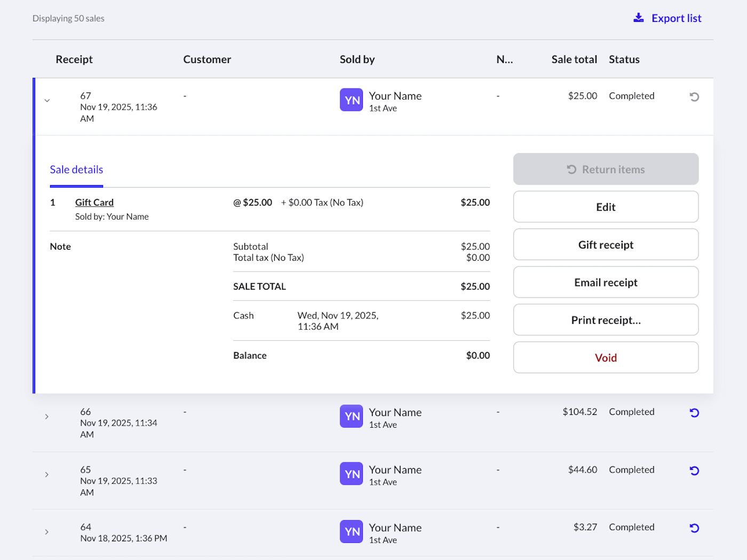Click Print receipt... button
The height and width of the screenshot is (560, 747).
pyautogui.click(x=606, y=320)
